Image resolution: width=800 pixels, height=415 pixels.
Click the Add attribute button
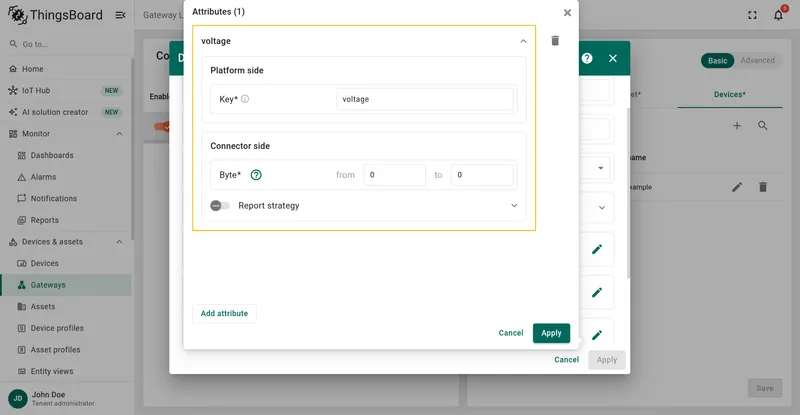[224, 313]
